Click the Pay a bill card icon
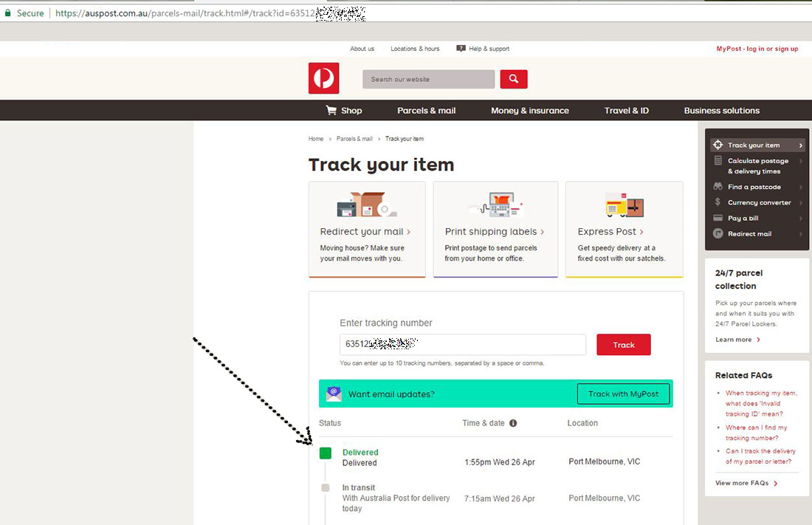Screen dimensions: 812x525 pos(718,218)
